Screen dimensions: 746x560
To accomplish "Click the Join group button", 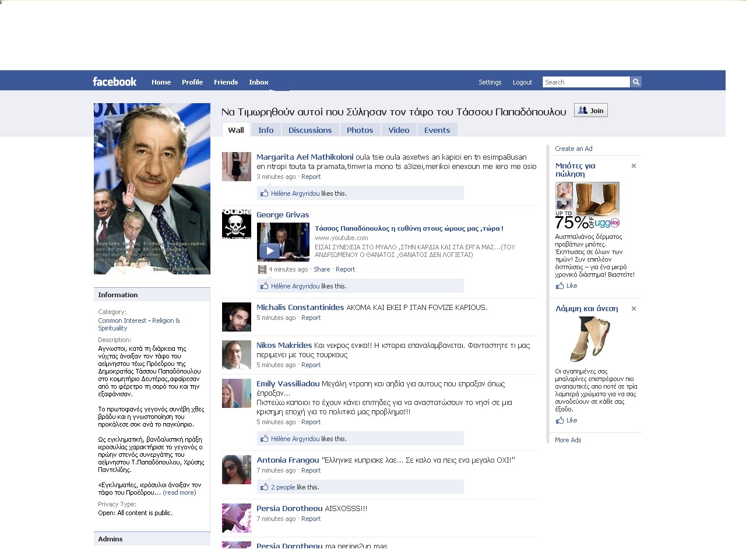I will tap(591, 110).
